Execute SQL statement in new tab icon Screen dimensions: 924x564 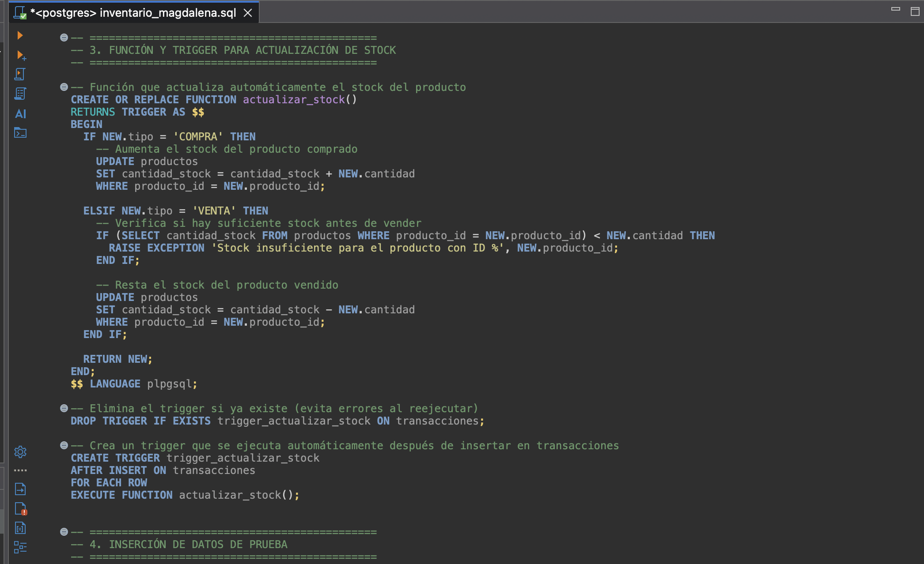21,55
